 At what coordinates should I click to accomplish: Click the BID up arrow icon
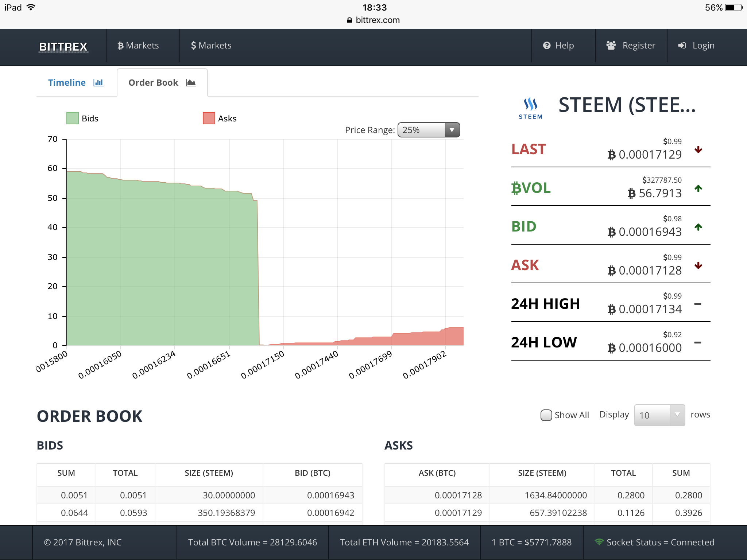coord(698,227)
